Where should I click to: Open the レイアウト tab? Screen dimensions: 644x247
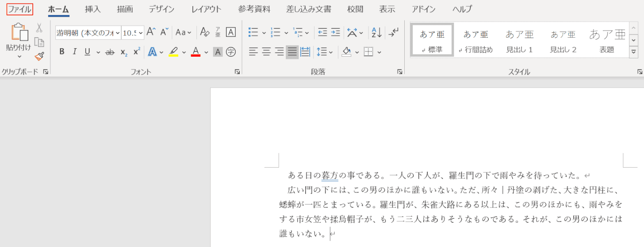pyautogui.click(x=206, y=9)
